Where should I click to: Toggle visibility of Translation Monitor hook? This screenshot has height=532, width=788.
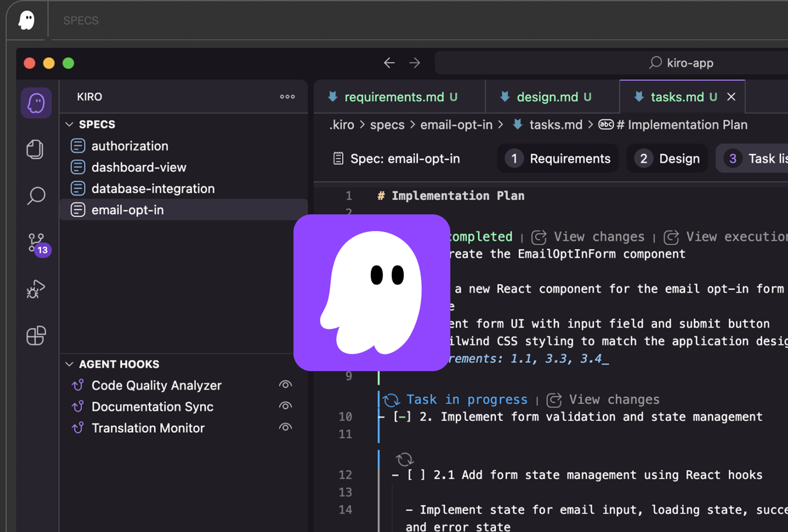click(285, 427)
